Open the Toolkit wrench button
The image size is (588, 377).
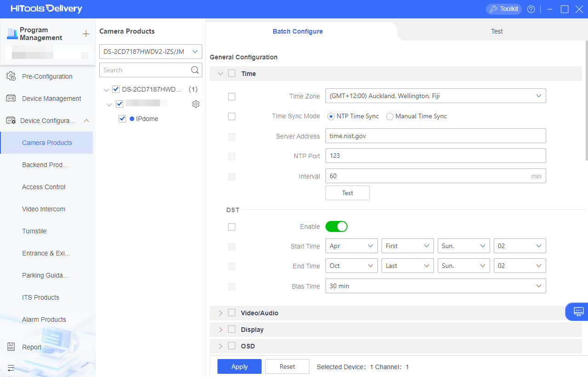coord(503,9)
